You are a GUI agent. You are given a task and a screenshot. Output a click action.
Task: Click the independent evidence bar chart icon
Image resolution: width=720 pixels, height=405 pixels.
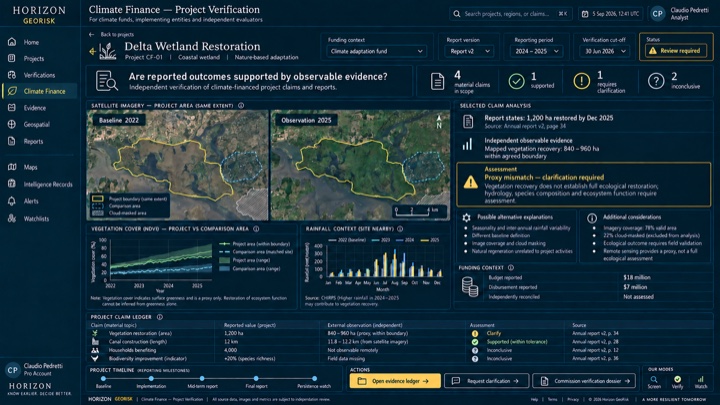tap(467, 145)
